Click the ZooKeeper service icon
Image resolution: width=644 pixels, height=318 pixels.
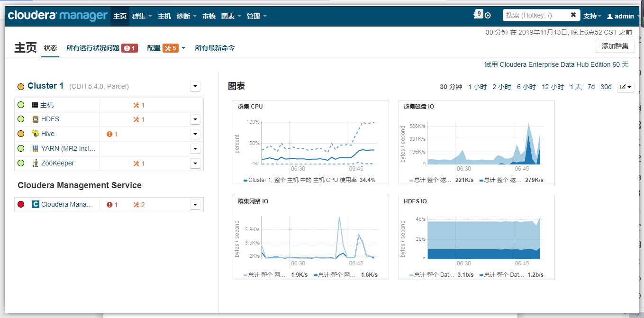35,163
